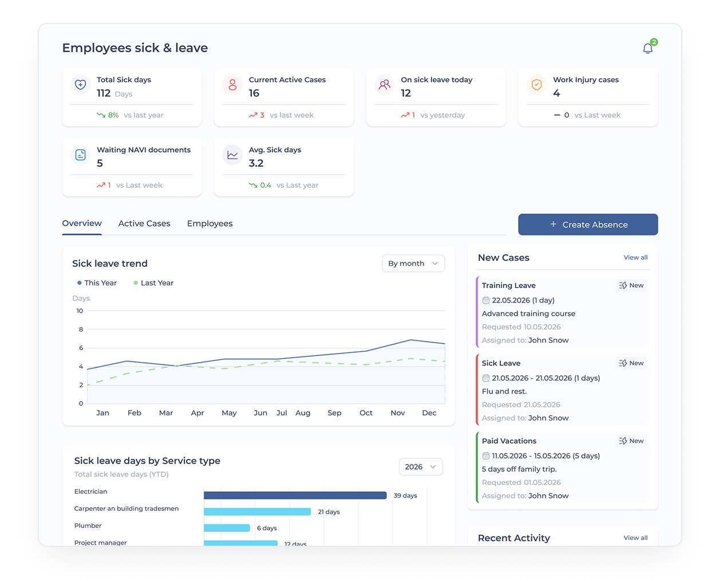Screen dimensions: 719x588
Task: Open the By month dropdown
Action: click(x=413, y=264)
